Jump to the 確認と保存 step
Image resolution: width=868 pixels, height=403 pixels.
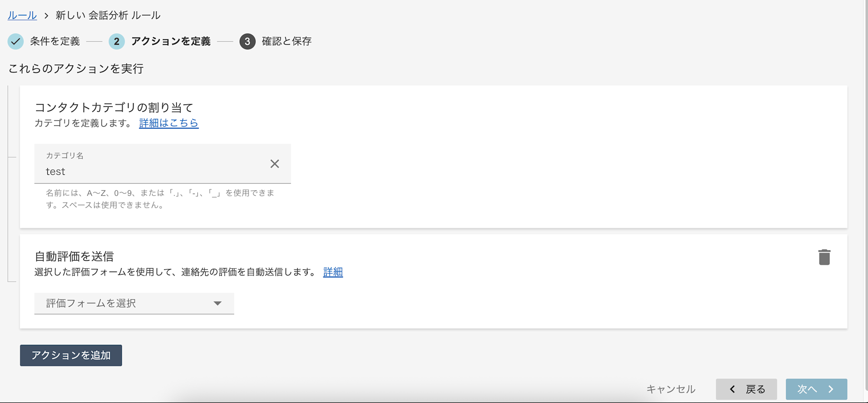286,42
